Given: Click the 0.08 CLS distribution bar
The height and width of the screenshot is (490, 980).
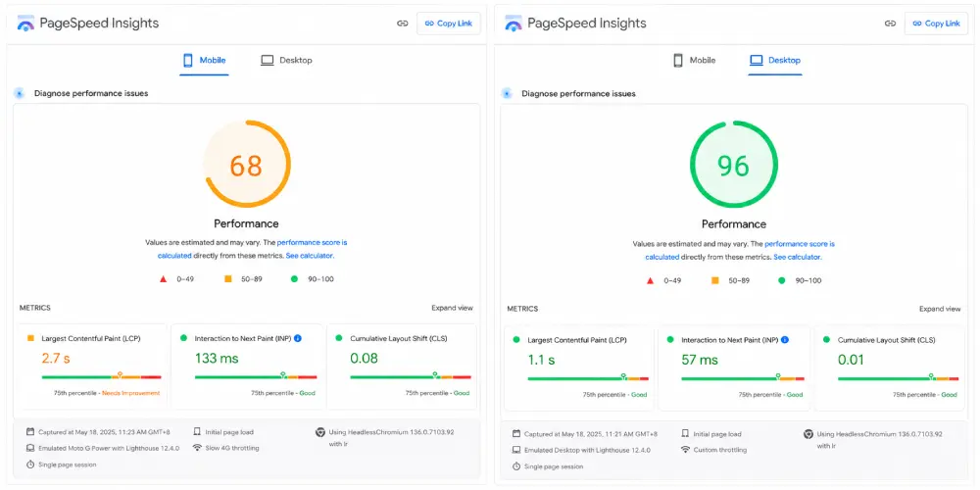Looking at the screenshot, I should point(411,377).
